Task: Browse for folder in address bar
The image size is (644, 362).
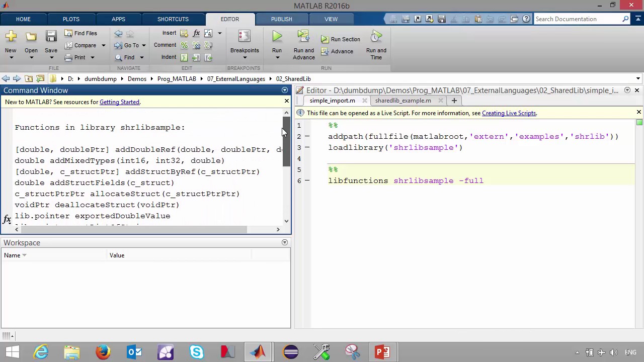Action: pyautogui.click(x=40, y=79)
